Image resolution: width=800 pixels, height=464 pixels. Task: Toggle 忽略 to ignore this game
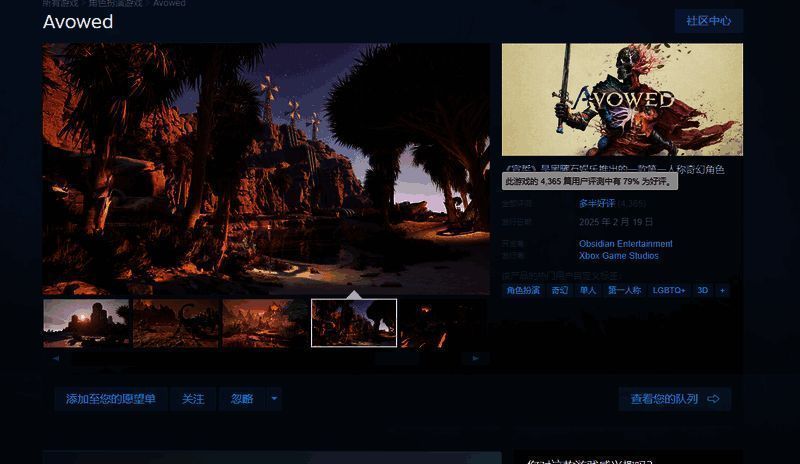(x=242, y=399)
